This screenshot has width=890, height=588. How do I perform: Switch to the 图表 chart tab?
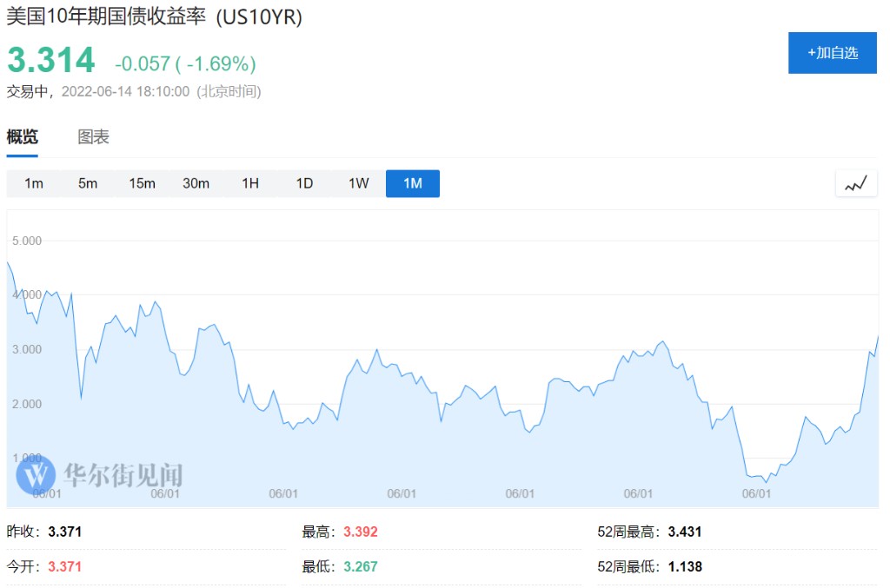click(x=94, y=137)
